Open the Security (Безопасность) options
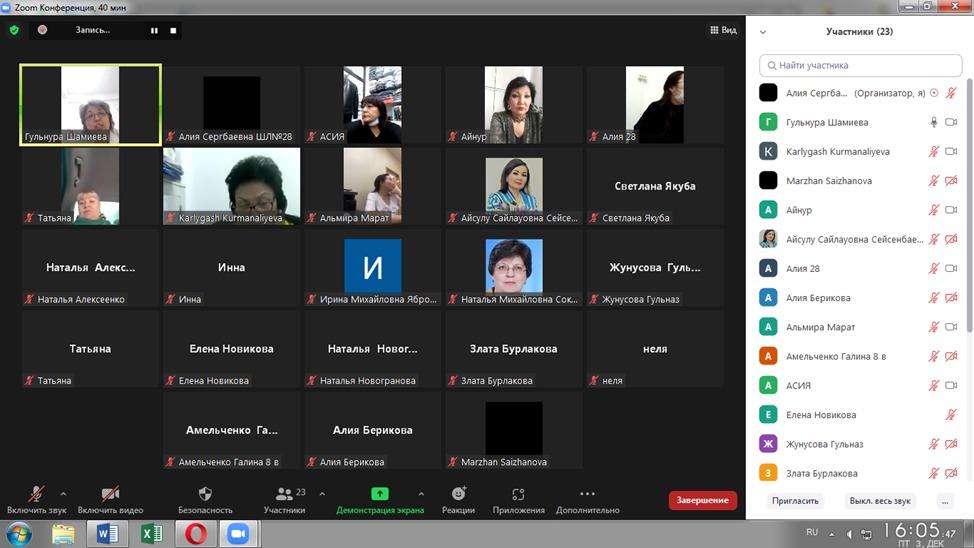 click(205, 499)
